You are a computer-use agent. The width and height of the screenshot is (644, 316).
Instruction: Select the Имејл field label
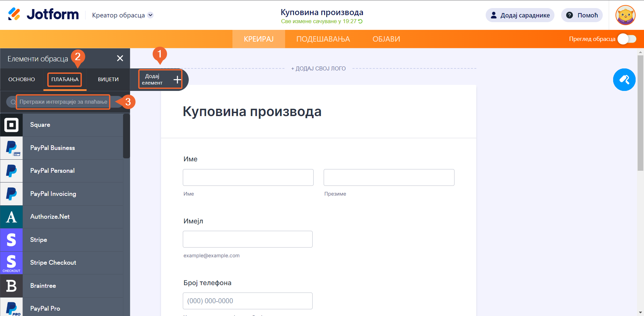click(193, 221)
